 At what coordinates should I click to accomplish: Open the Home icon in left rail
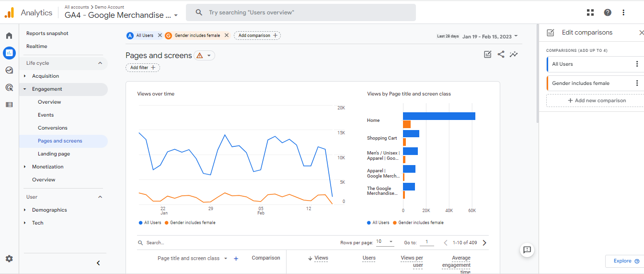tap(9, 36)
